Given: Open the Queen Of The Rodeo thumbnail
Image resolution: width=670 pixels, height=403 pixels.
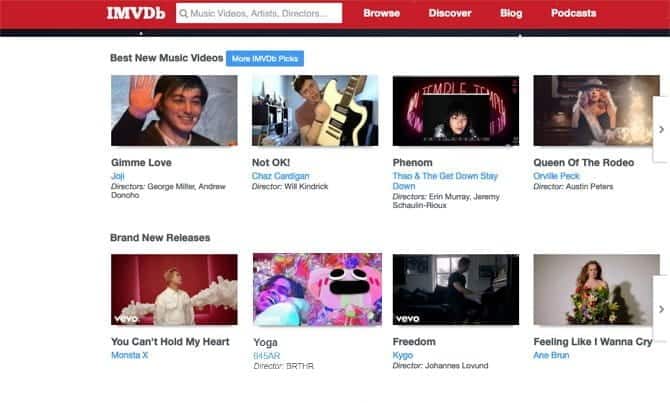Looking at the screenshot, I should (596, 111).
